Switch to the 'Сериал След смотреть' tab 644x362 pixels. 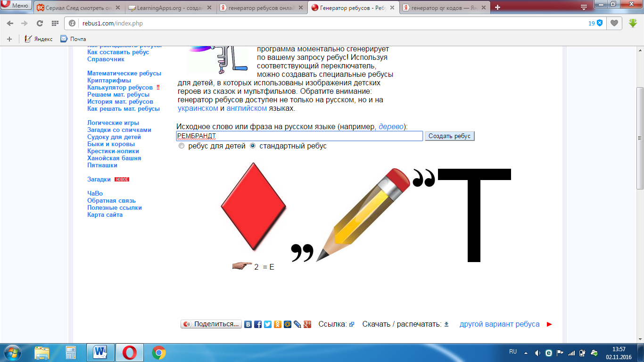pyautogui.click(x=79, y=8)
